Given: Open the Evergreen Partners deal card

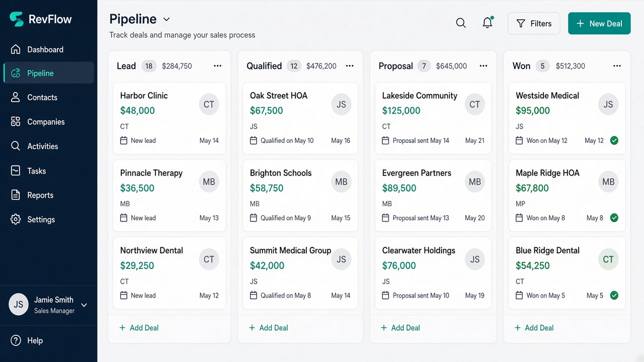Looking at the screenshot, I should [433, 195].
